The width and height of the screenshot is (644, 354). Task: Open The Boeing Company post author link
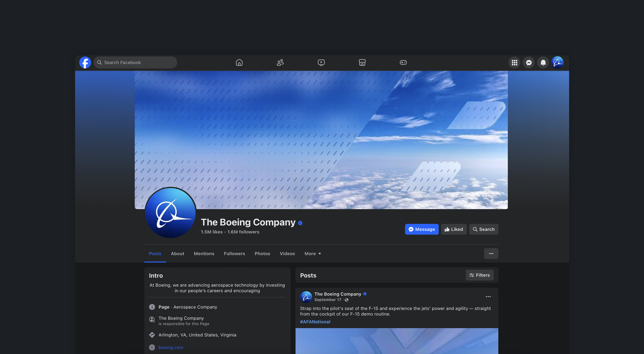coord(338,294)
